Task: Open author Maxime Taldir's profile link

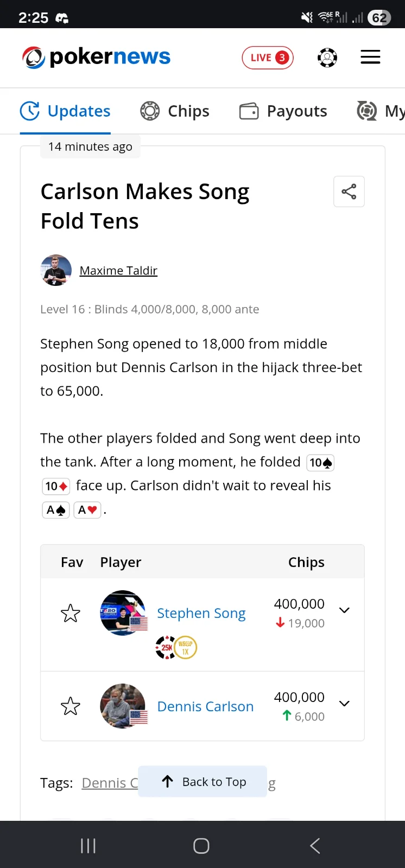Action: (x=118, y=270)
